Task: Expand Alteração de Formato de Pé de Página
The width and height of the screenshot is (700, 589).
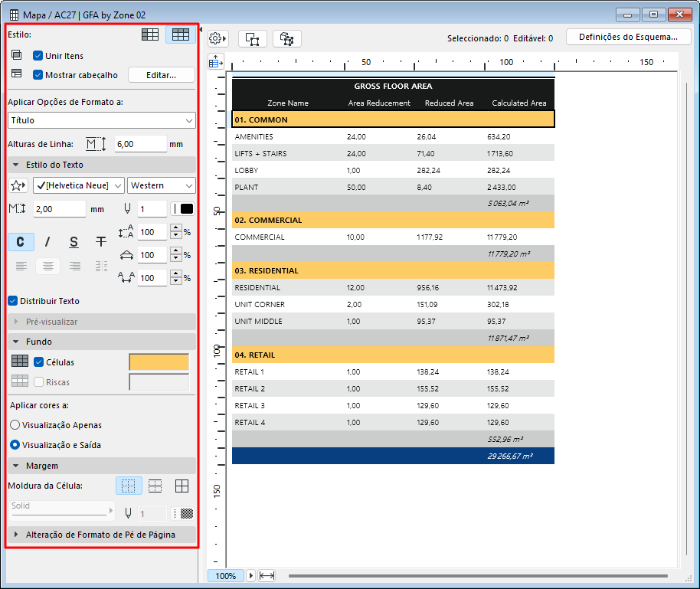Action: [101, 535]
